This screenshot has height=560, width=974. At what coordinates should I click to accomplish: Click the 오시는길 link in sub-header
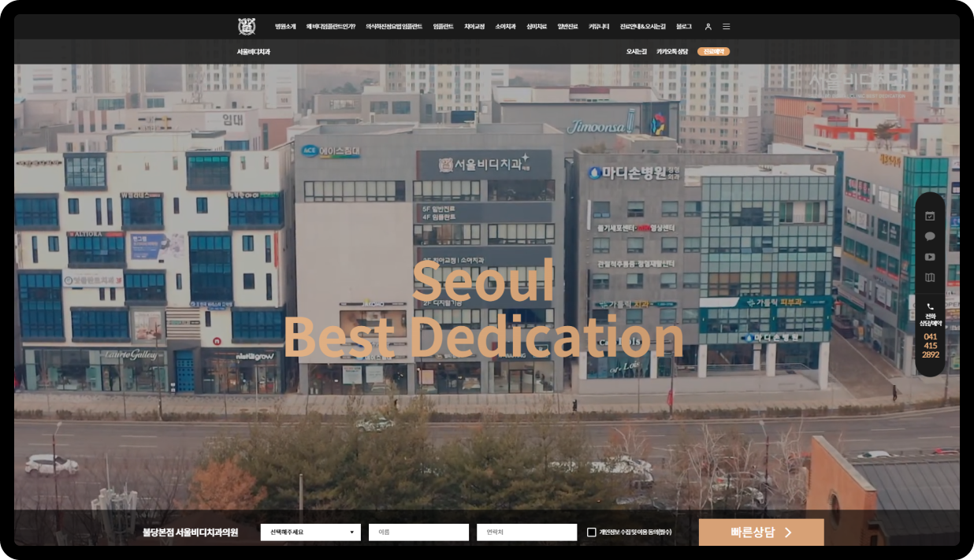pyautogui.click(x=637, y=52)
